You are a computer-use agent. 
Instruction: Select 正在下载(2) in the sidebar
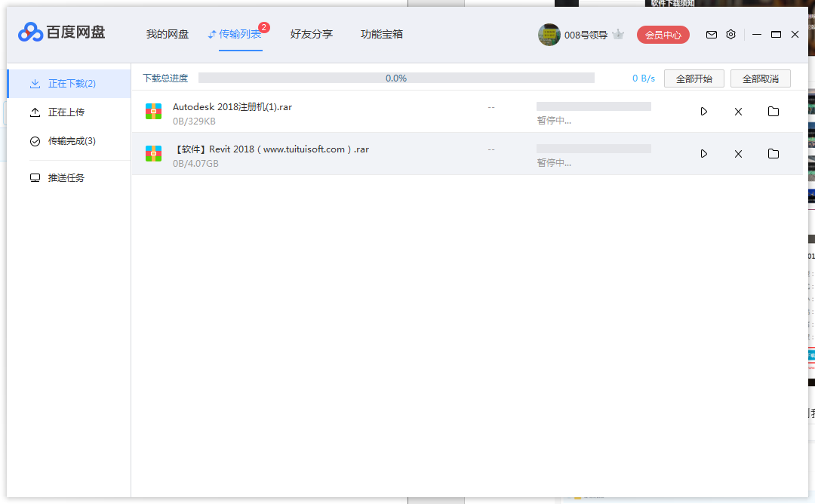(69, 84)
